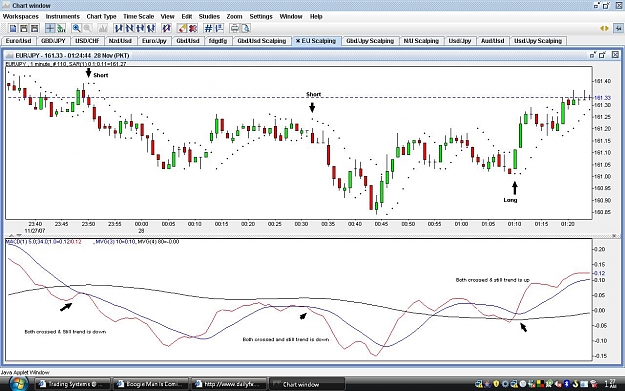Switch to the fdgdfg tab
Image resolution: width=625 pixels, height=391 pixels.
click(218, 41)
